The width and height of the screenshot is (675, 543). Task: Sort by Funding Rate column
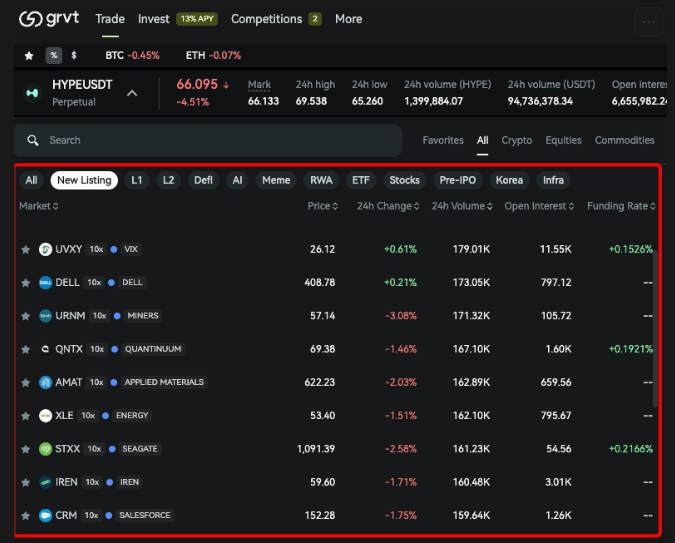[621, 206]
